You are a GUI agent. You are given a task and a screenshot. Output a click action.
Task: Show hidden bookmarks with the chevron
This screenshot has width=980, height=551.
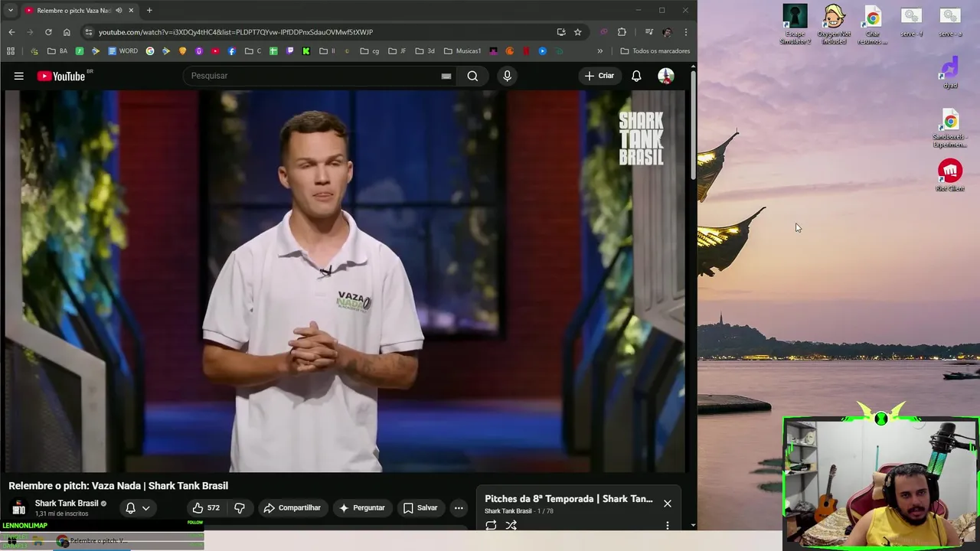(599, 51)
